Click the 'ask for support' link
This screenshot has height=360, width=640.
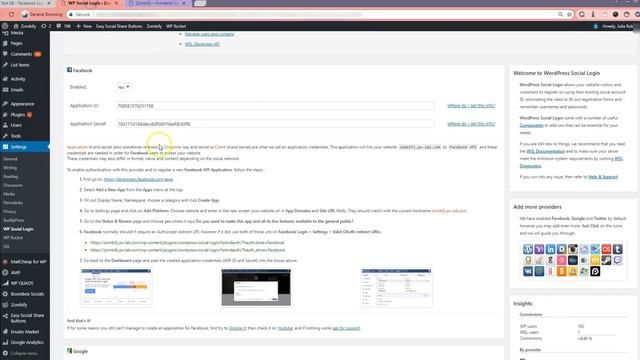pyautogui.click(x=346, y=328)
